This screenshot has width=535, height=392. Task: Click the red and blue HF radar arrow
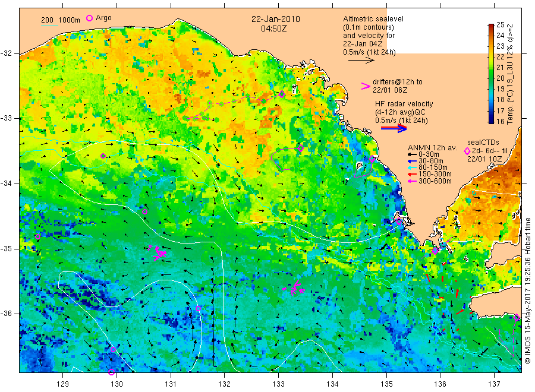(394, 128)
